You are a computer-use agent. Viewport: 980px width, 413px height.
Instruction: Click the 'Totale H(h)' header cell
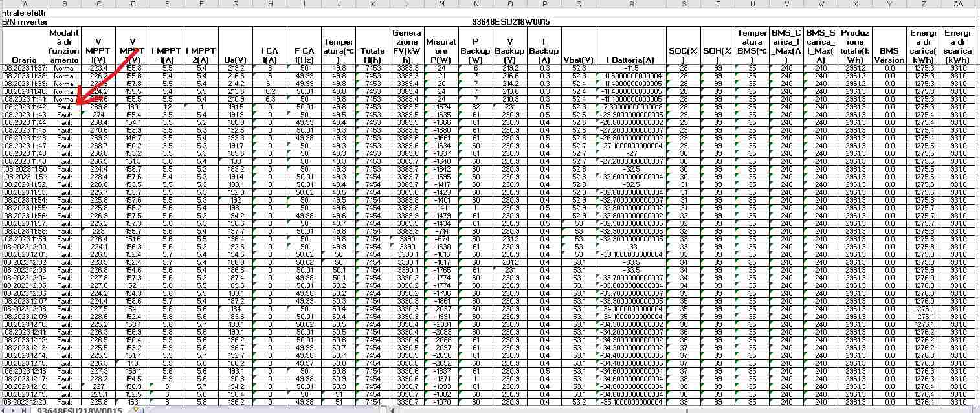[373, 45]
